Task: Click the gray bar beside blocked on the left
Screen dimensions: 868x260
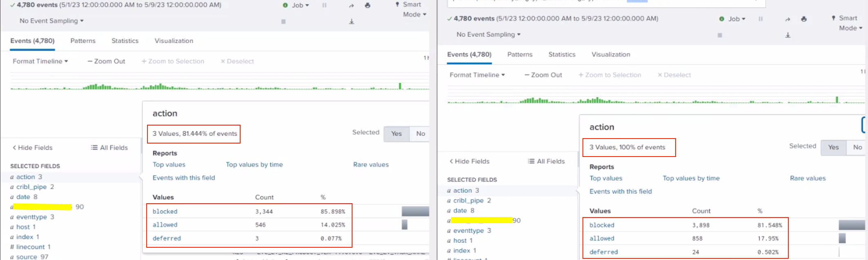Action: (x=415, y=211)
